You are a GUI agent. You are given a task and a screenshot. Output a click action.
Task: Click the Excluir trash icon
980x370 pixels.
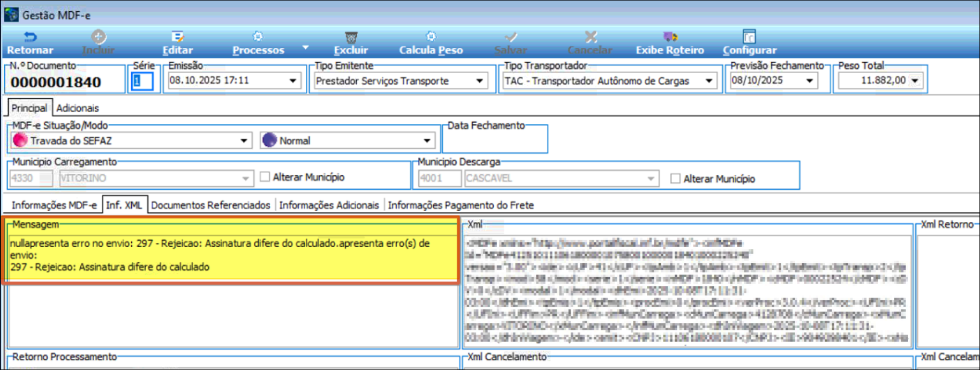351,37
